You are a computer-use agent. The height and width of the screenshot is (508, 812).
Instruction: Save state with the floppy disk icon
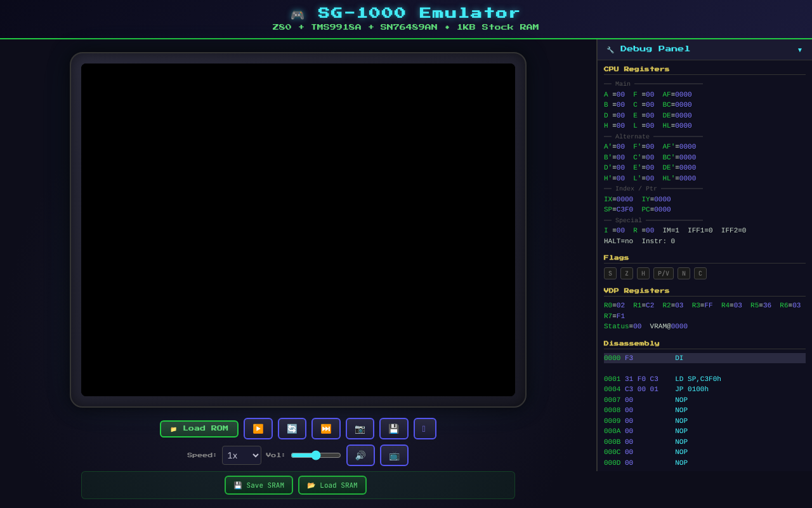point(394,429)
